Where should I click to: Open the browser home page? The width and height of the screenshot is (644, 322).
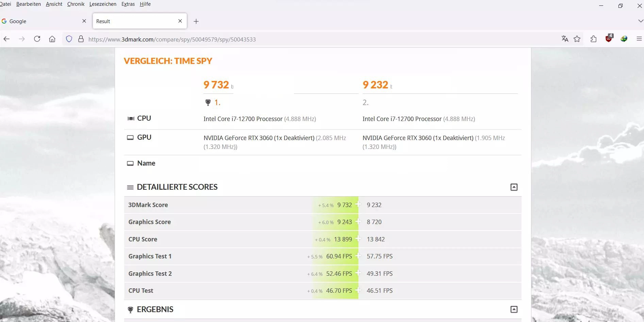pyautogui.click(x=52, y=39)
